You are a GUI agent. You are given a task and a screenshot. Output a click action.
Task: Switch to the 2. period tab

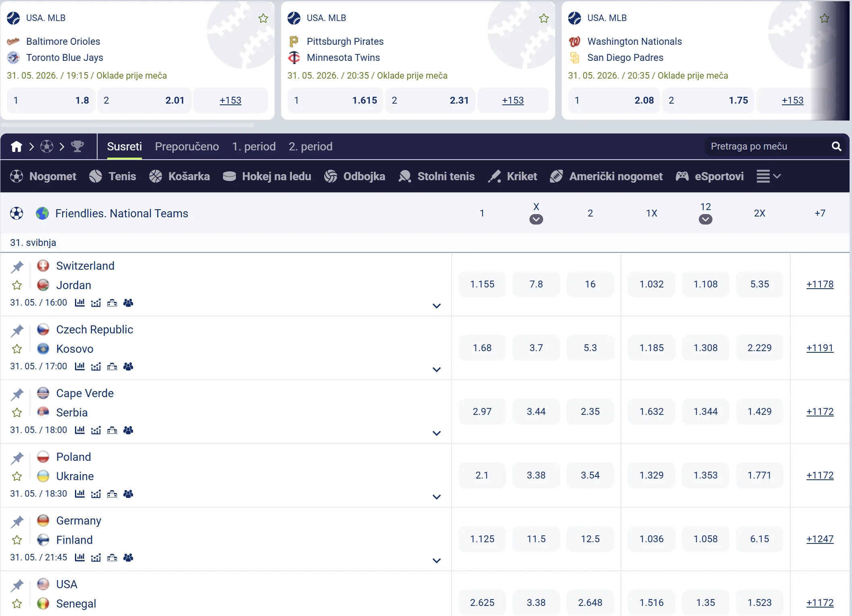(x=310, y=146)
